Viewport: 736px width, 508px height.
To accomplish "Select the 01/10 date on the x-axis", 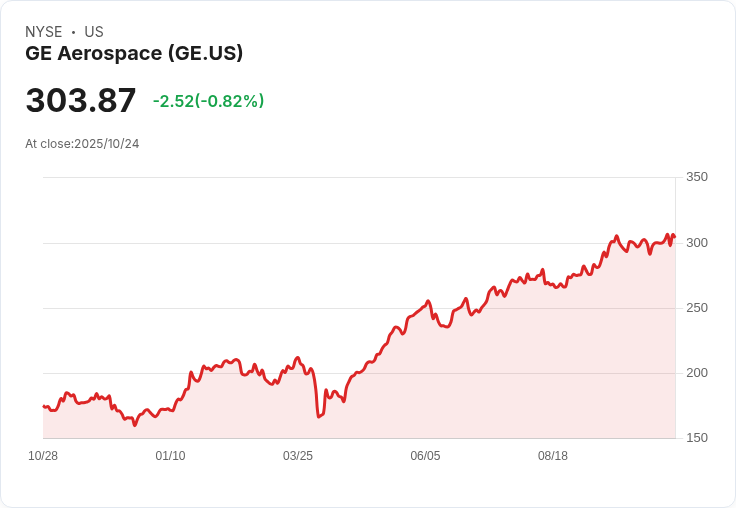I will pos(170,456).
